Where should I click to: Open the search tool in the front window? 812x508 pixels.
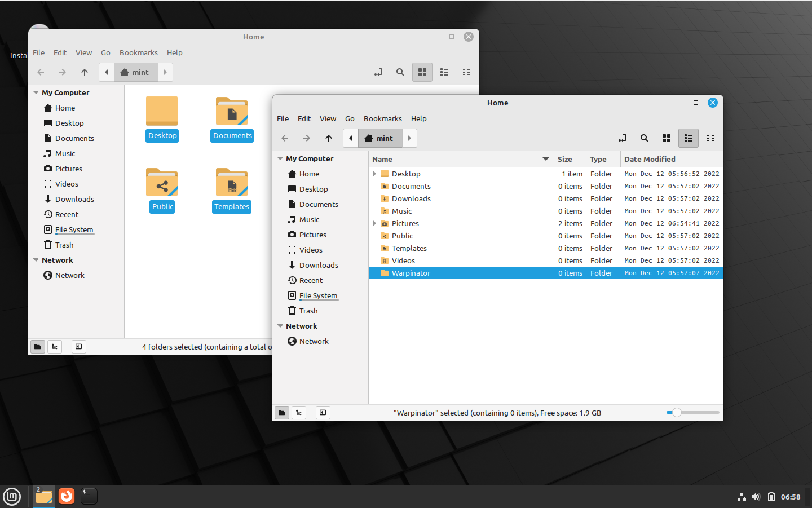coord(645,138)
